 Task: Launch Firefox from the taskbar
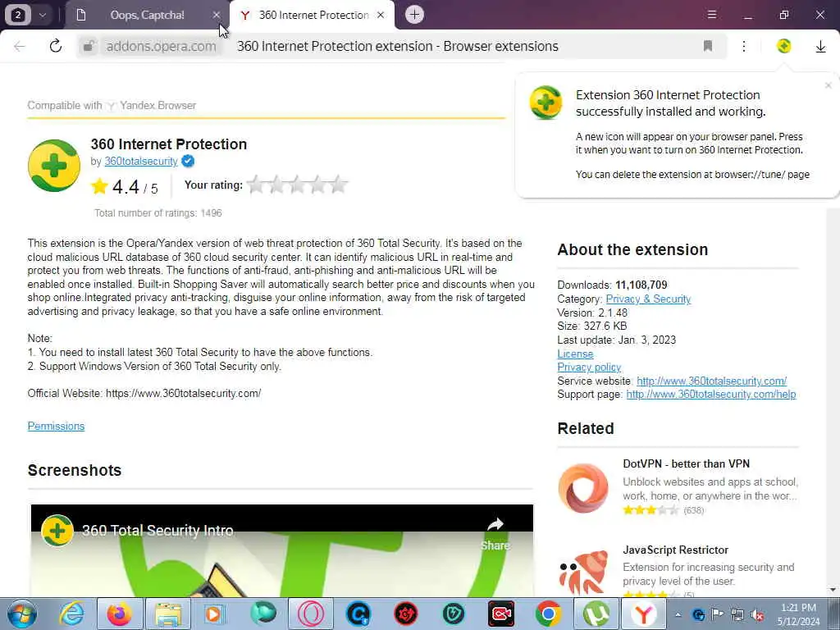point(120,614)
